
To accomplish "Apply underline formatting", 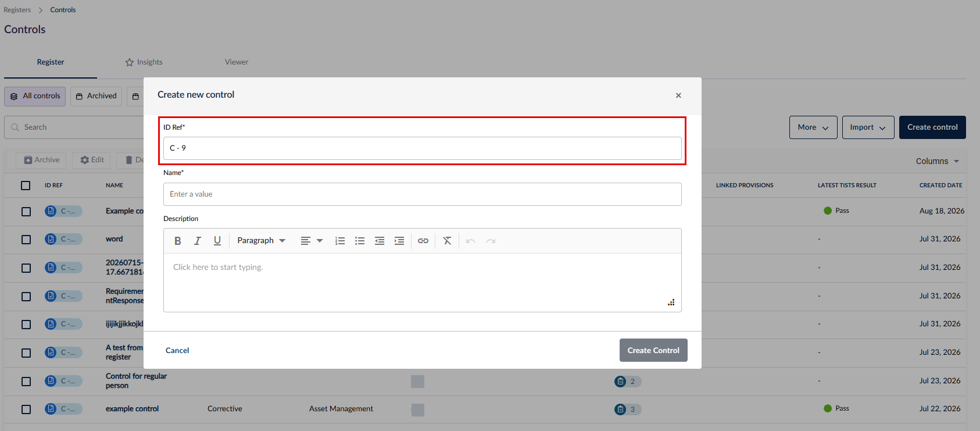I will click(217, 241).
